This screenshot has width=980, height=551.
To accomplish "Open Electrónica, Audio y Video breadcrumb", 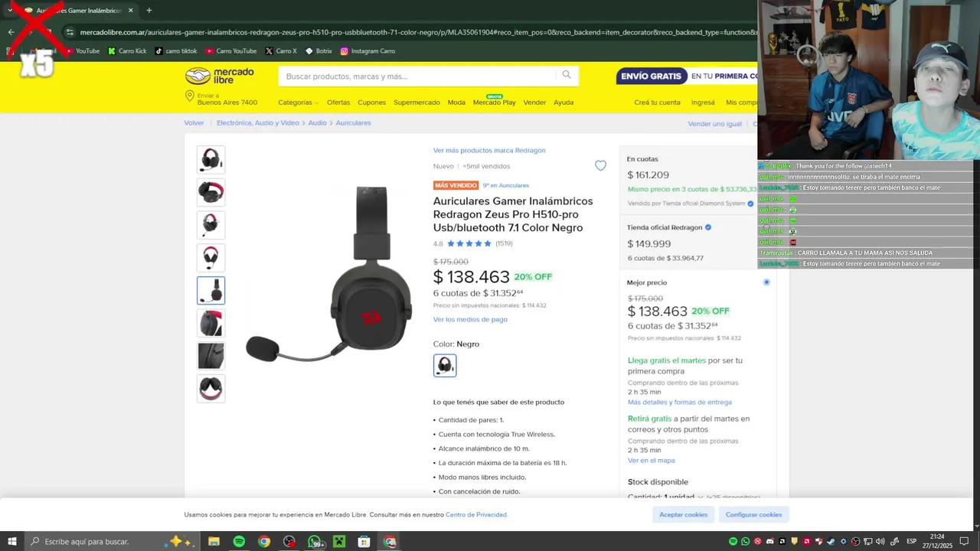I will click(258, 123).
